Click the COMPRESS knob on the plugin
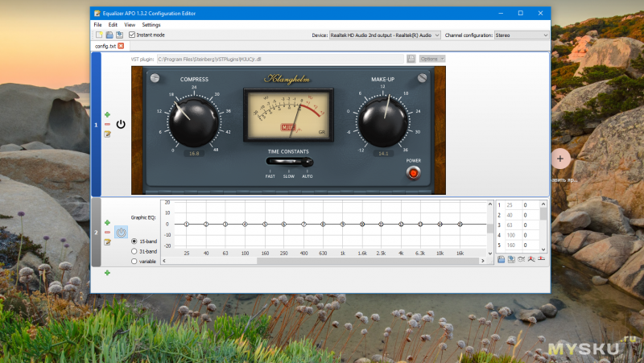This screenshot has width=644, height=363. (193, 122)
